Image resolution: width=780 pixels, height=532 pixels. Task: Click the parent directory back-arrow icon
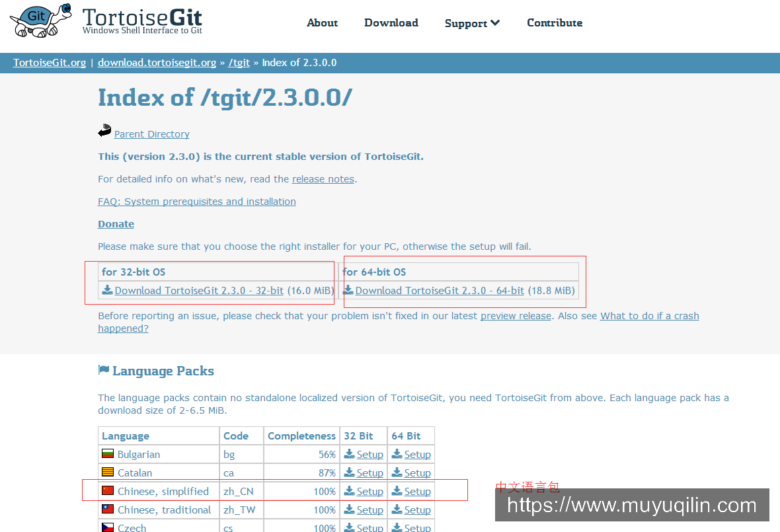(104, 130)
